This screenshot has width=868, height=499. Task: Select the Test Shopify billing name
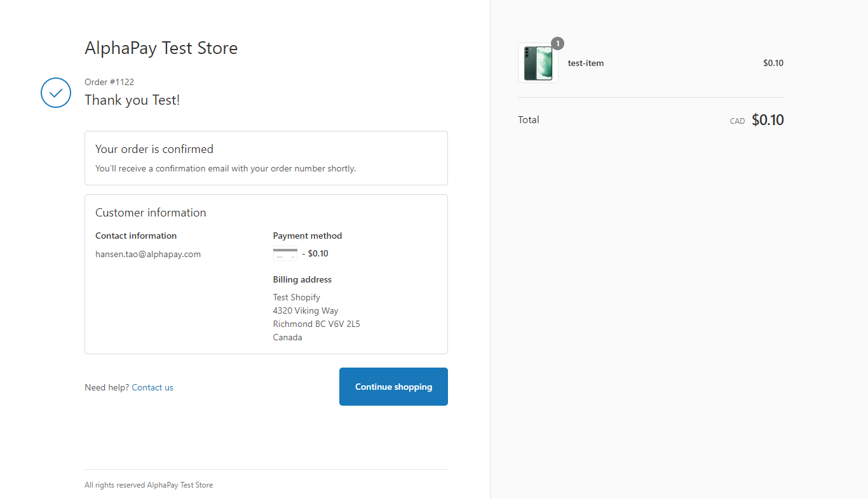[297, 297]
